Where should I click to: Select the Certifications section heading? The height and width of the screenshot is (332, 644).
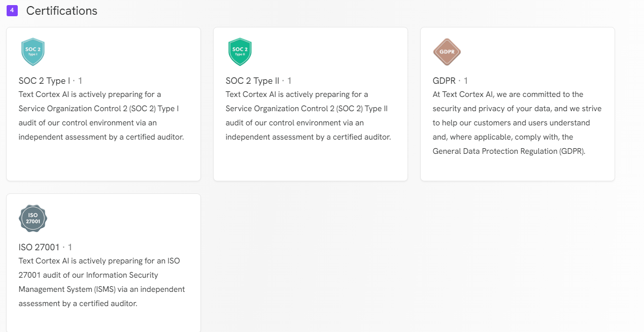62,11
